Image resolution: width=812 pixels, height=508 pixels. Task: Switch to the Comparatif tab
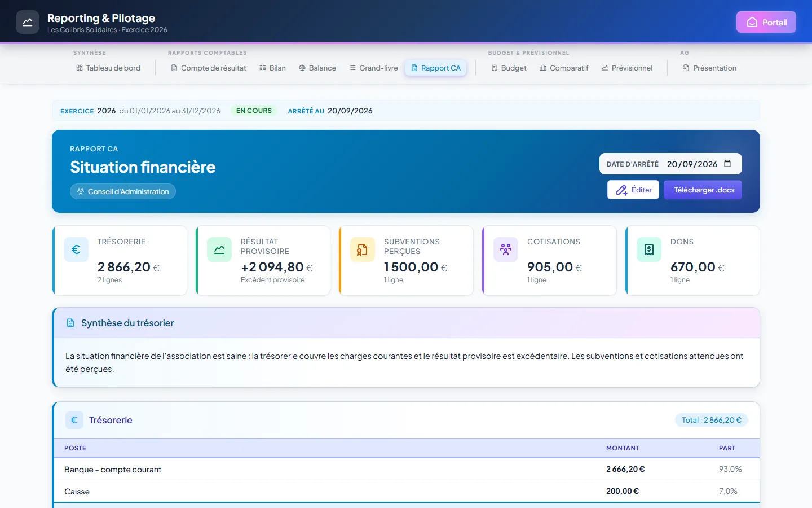564,68
